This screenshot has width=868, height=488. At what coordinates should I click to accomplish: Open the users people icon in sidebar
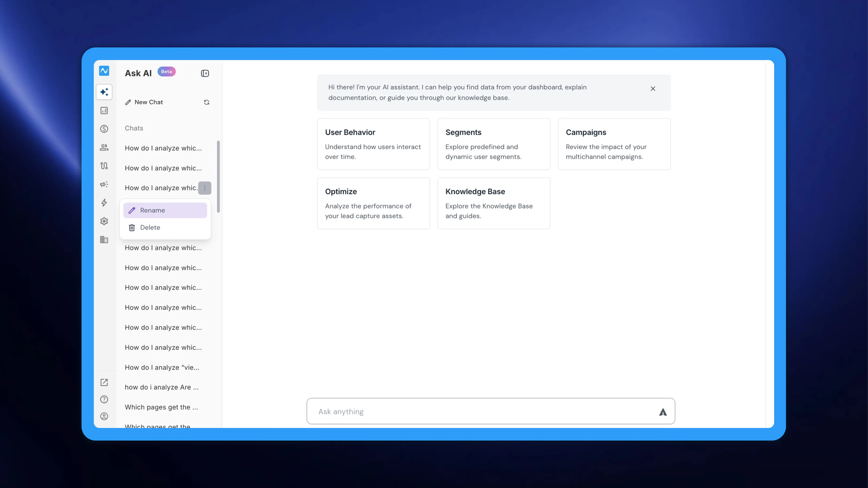[x=104, y=147]
